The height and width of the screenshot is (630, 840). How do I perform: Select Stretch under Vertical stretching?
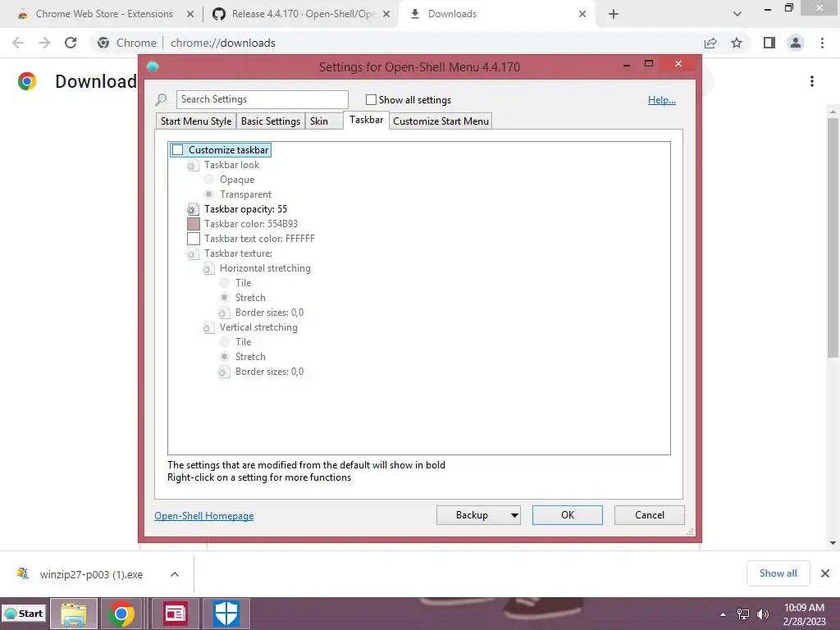tap(225, 356)
